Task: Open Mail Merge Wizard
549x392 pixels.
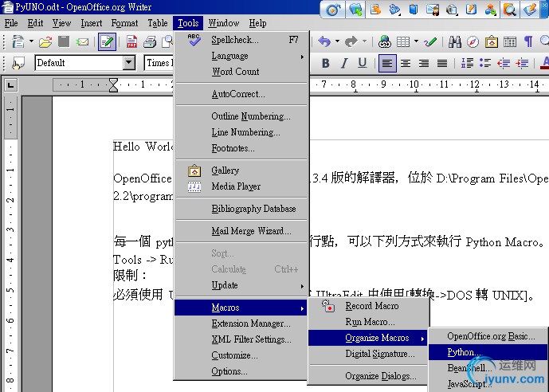Action: 241,231
